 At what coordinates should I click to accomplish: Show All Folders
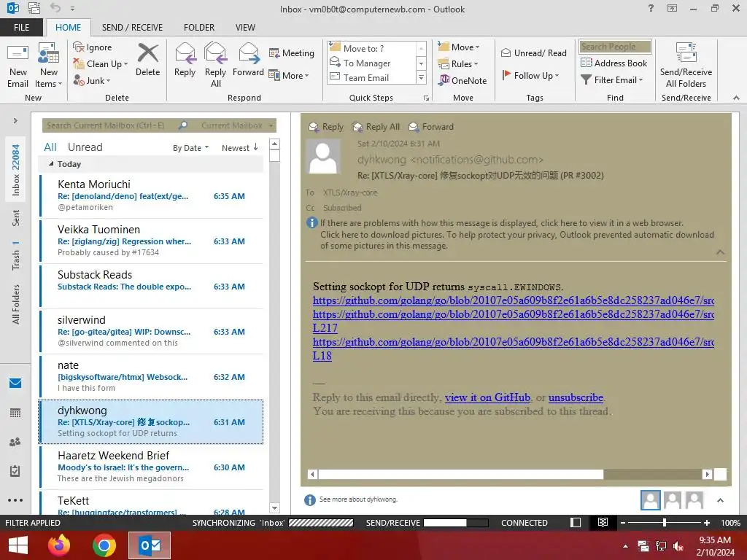tap(16, 304)
